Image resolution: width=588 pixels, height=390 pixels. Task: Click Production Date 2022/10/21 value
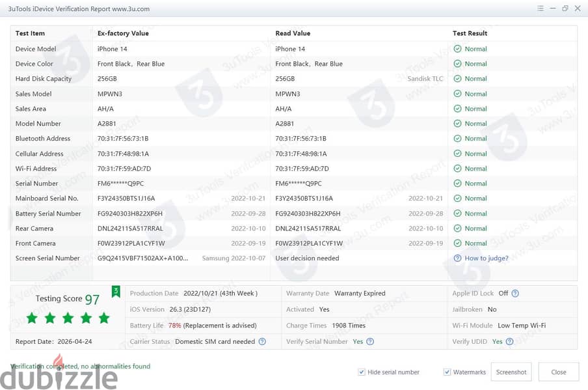coord(220,294)
